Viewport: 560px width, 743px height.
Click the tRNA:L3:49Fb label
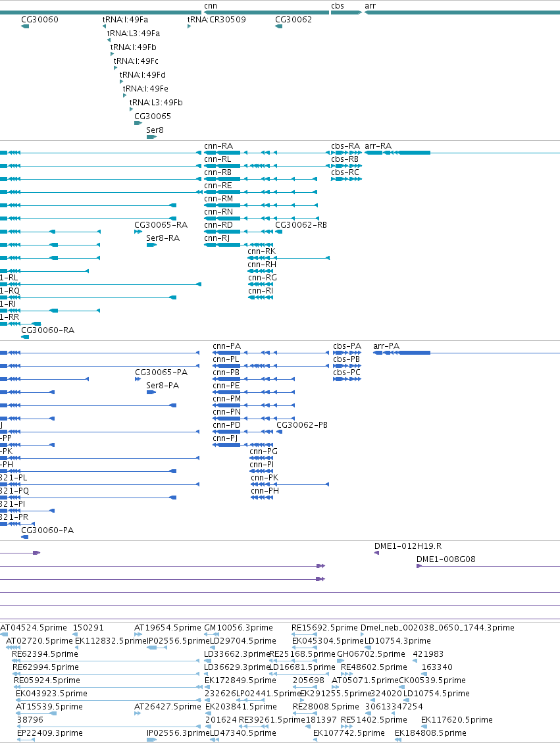[x=156, y=102]
